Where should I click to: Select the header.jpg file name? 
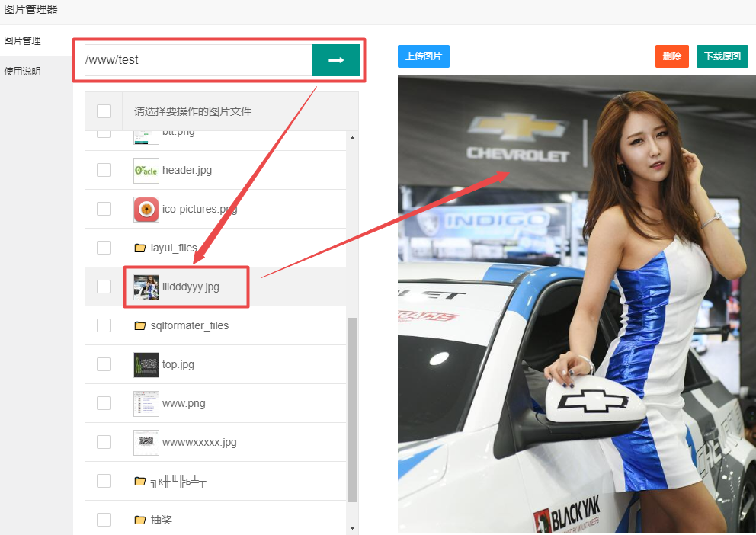187,170
